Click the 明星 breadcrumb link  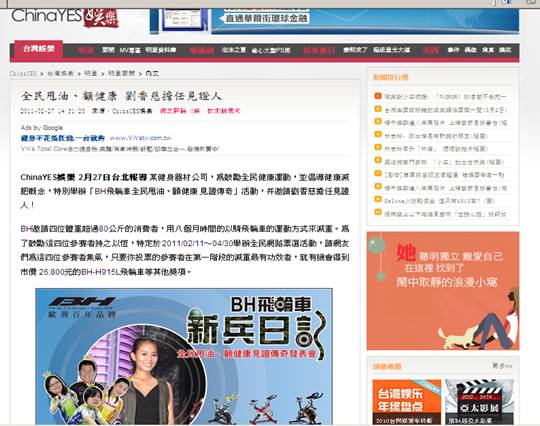point(91,73)
